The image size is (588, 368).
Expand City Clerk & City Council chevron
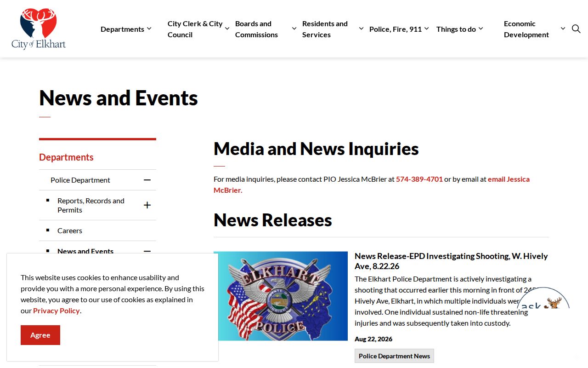pos(227,29)
